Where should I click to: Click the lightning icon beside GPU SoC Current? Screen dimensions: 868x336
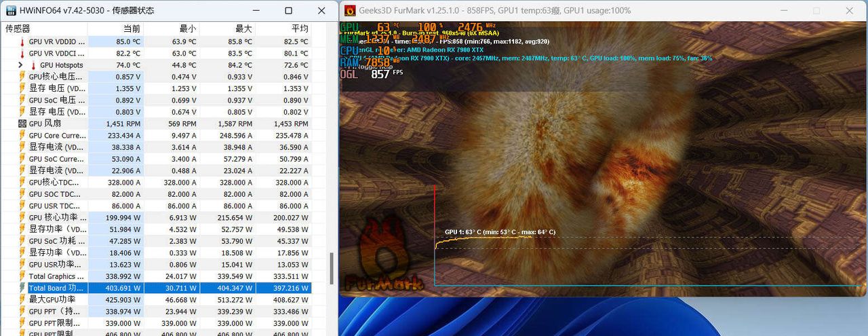pyautogui.click(x=22, y=158)
